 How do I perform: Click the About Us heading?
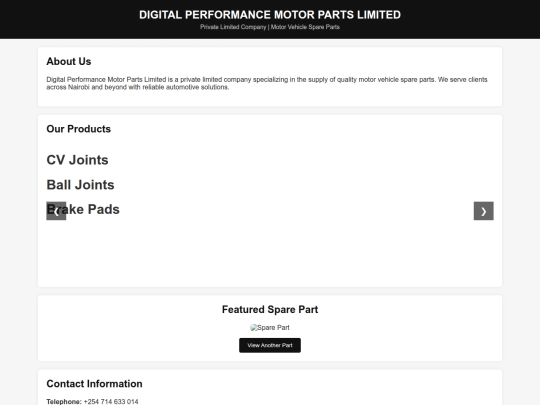pyautogui.click(x=69, y=61)
